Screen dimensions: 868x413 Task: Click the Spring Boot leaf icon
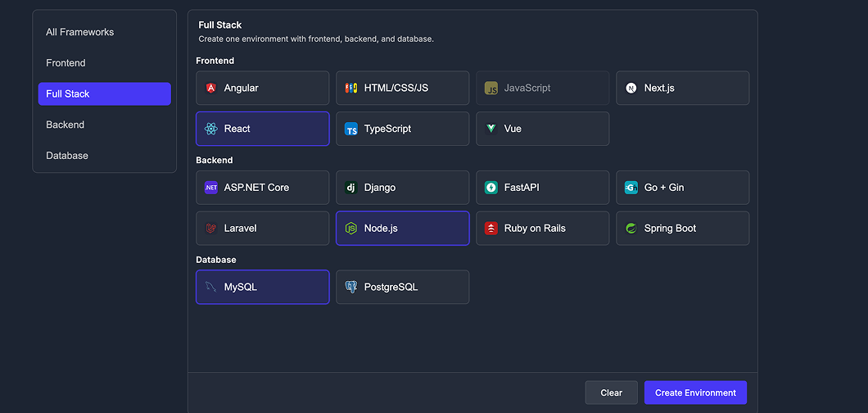[x=631, y=228]
